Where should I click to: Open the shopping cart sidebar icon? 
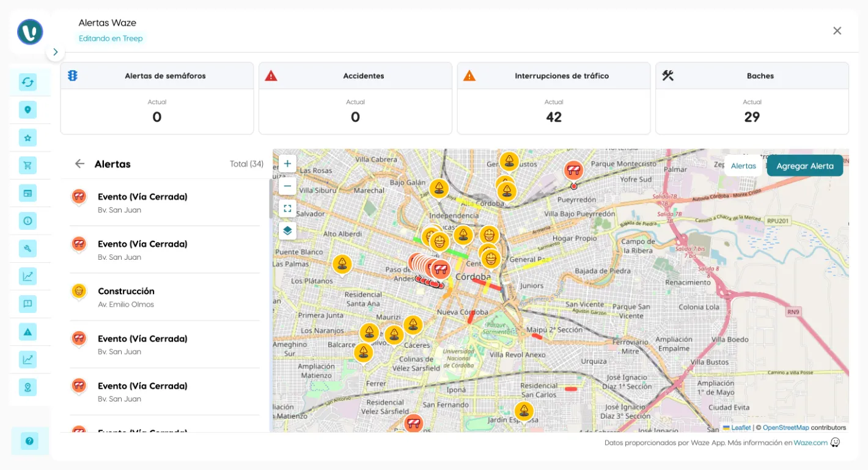pyautogui.click(x=28, y=165)
